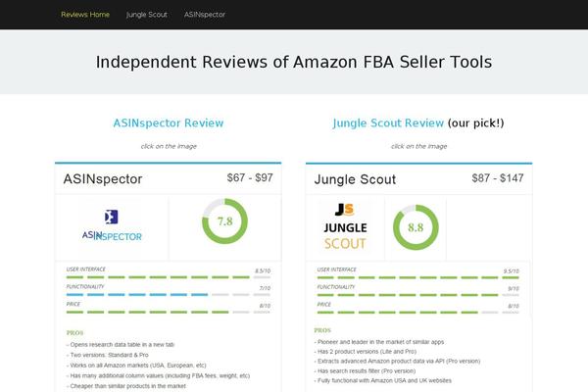
Task: Open ASINspector page from top navigation
Action: point(205,15)
